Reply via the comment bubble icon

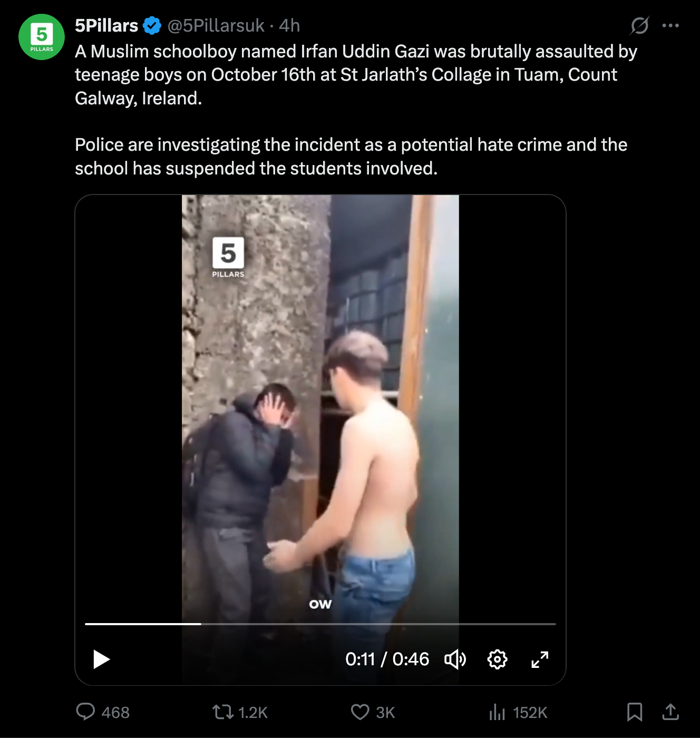click(x=85, y=712)
